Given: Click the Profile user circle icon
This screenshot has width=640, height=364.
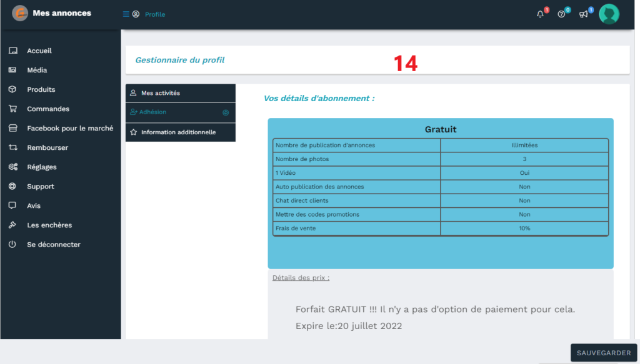Looking at the screenshot, I should click(x=136, y=14).
